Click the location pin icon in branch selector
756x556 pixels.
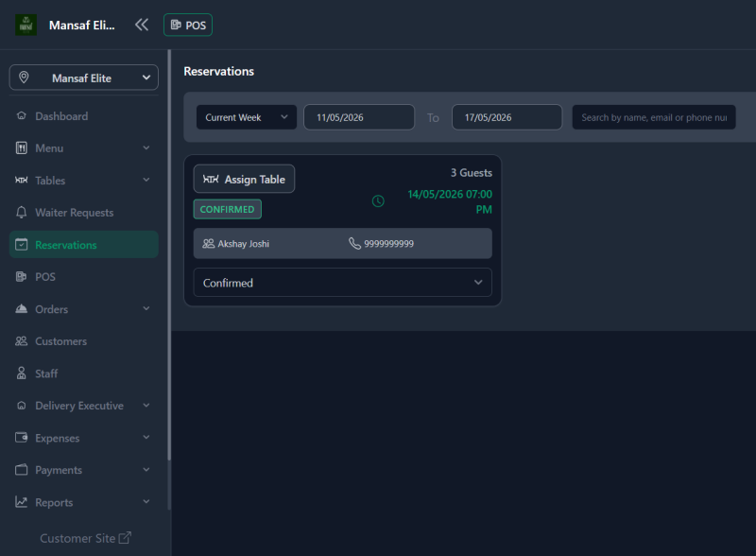pyautogui.click(x=24, y=78)
